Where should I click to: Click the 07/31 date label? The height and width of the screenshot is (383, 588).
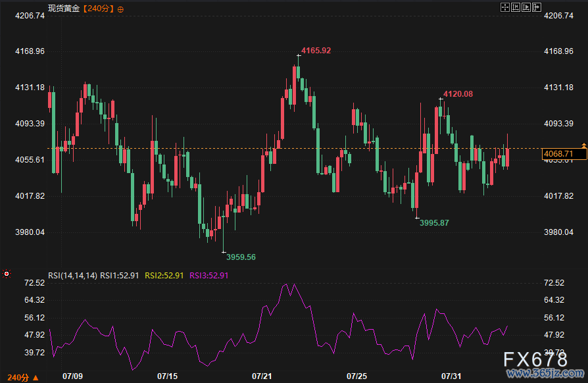click(451, 376)
